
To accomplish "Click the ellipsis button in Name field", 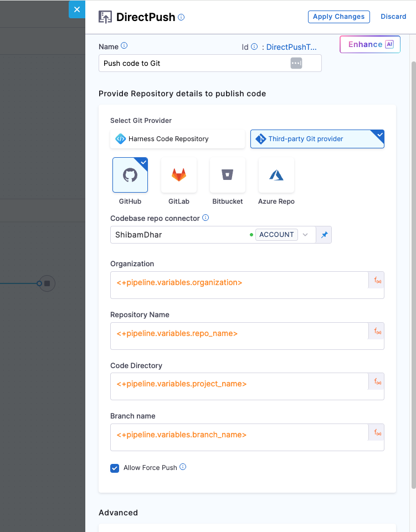I will (x=296, y=63).
